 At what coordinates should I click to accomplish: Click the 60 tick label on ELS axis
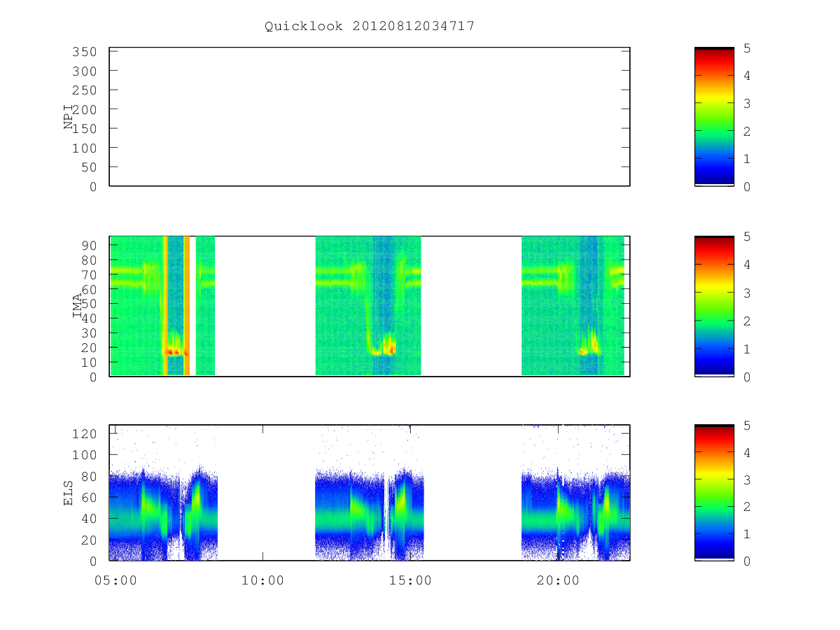pos(90,498)
